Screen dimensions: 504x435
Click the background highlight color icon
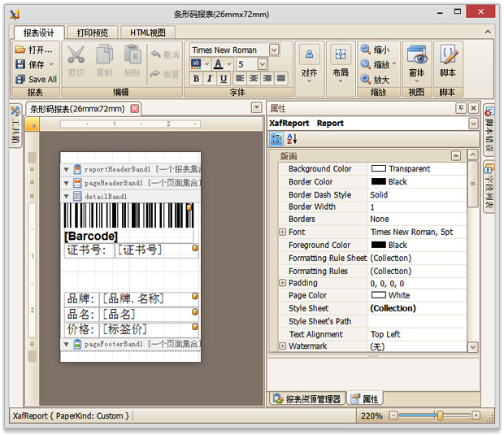(x=196, y=64)
